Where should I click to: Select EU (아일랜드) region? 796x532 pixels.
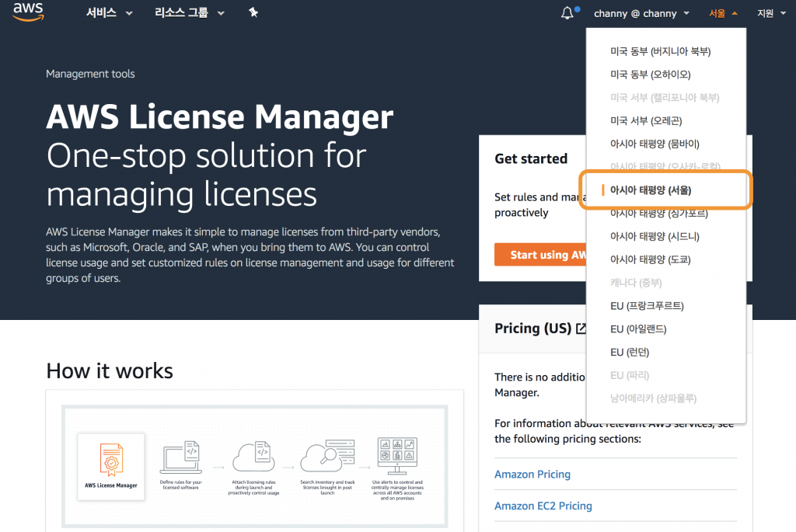638,329
